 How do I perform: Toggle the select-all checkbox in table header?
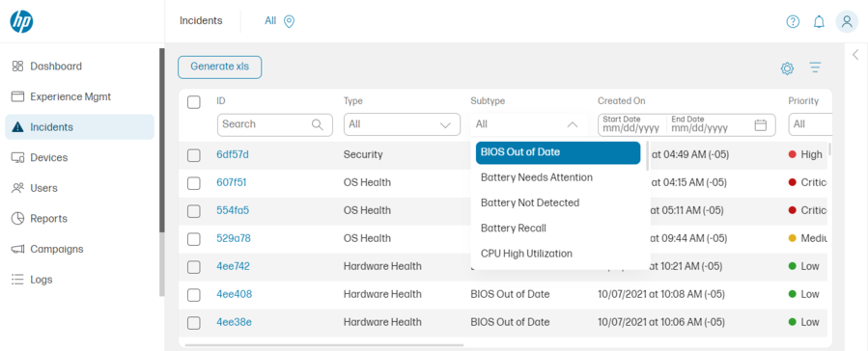194,102
